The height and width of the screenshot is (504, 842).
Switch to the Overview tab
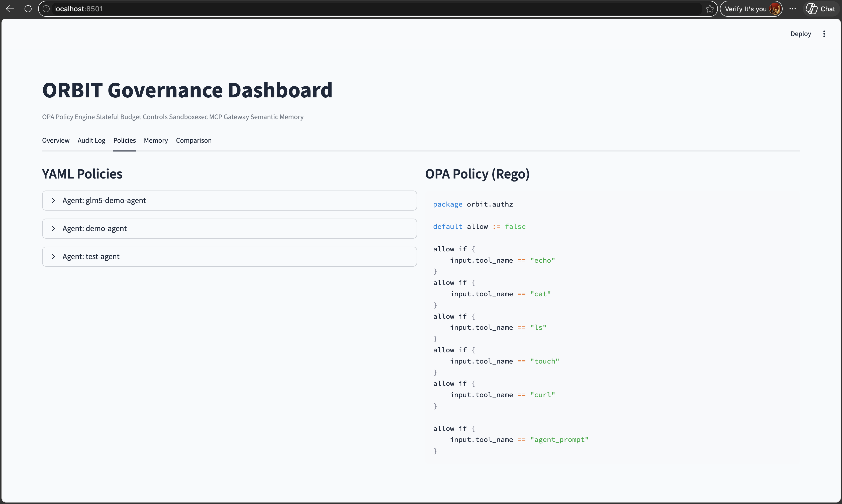tap(56, 140)
